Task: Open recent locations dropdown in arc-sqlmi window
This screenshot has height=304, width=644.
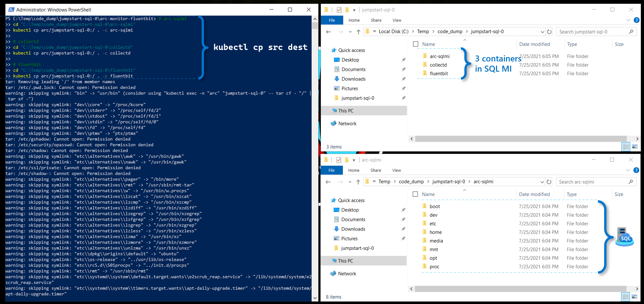Action: coord(350,182)
